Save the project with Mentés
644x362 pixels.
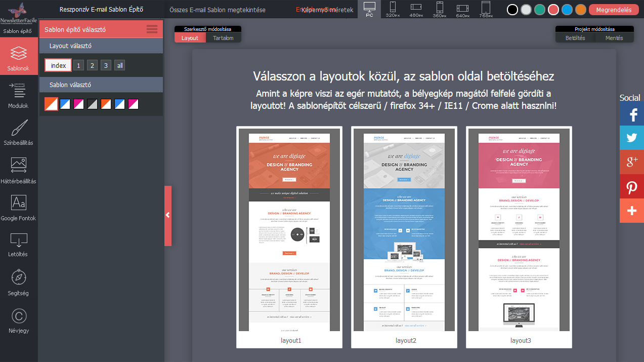(615, 37)
